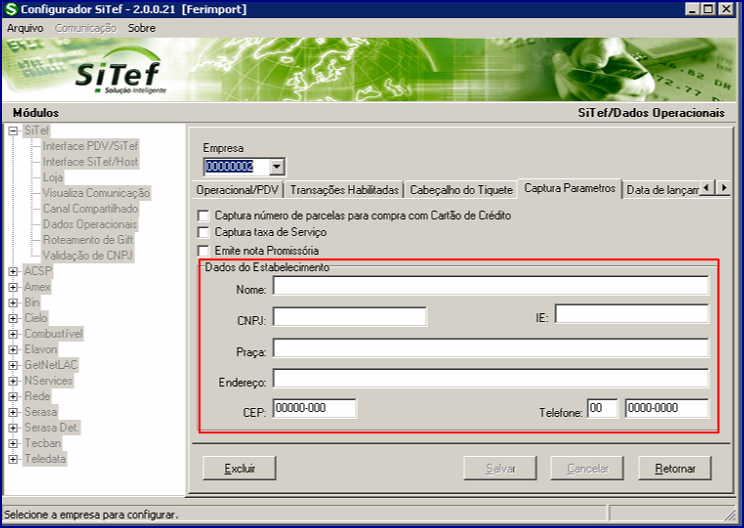
Task: Expand the Teledata tree node
Action: click(13, 459)
